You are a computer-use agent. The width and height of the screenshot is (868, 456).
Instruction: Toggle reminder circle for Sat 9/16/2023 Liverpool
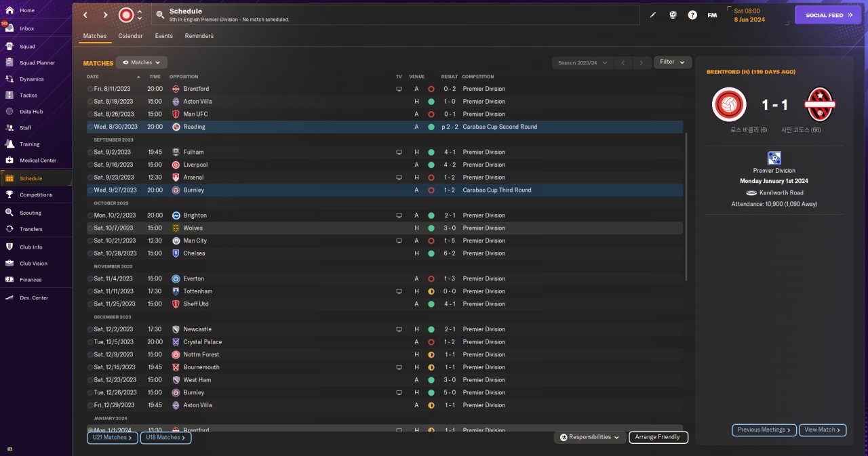(90, 165)
